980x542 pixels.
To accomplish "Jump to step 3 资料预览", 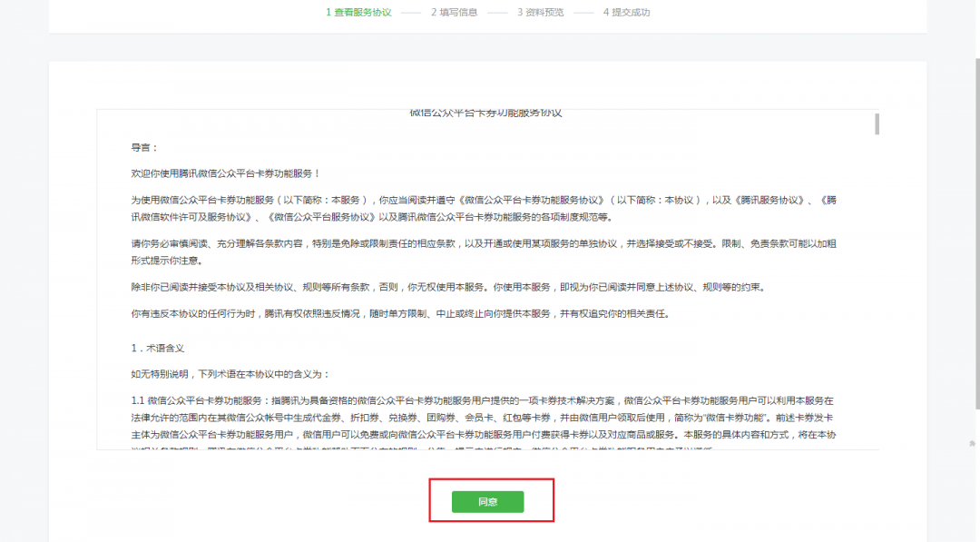I will (x=541, y=13).
